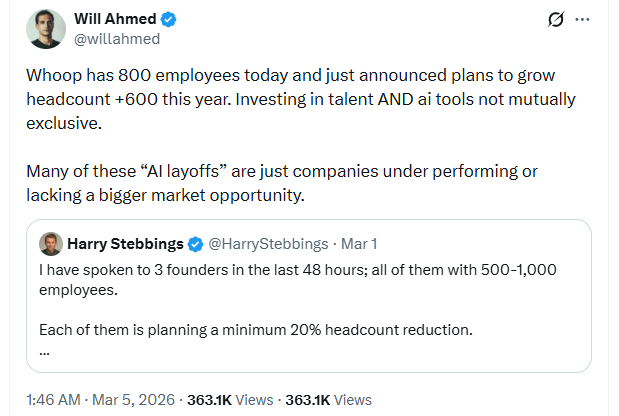Visit the @willahmed handle

pyautogui.click(x=116, y=39)
